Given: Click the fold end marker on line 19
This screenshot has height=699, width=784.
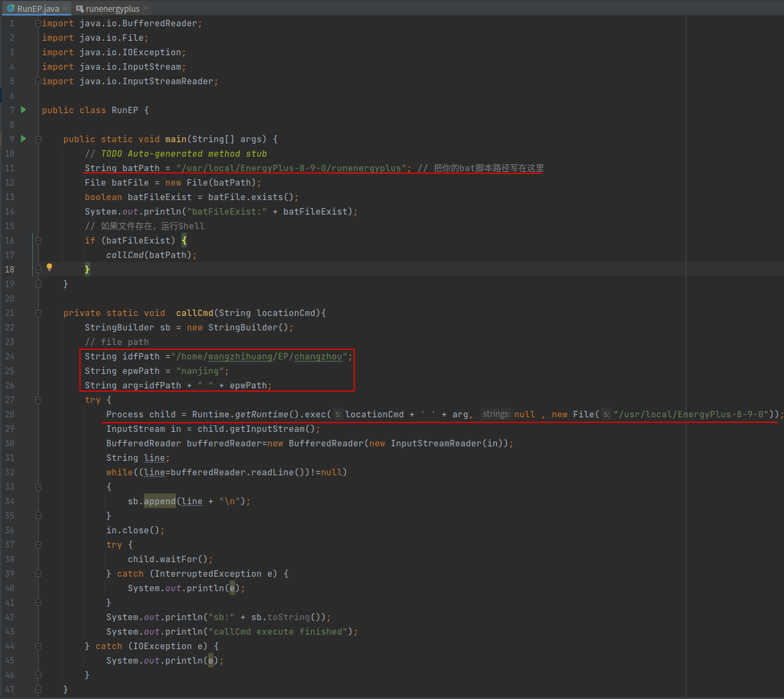Looking at the screenshot, I should click(38, 284).
